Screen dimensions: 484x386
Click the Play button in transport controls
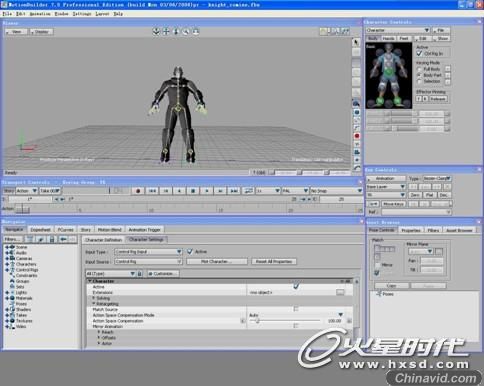[x=206, y=191]
